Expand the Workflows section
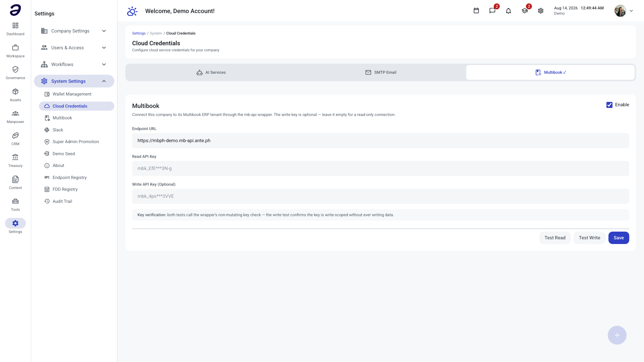Viewport: 644px width, 362px height. point(104,64)
